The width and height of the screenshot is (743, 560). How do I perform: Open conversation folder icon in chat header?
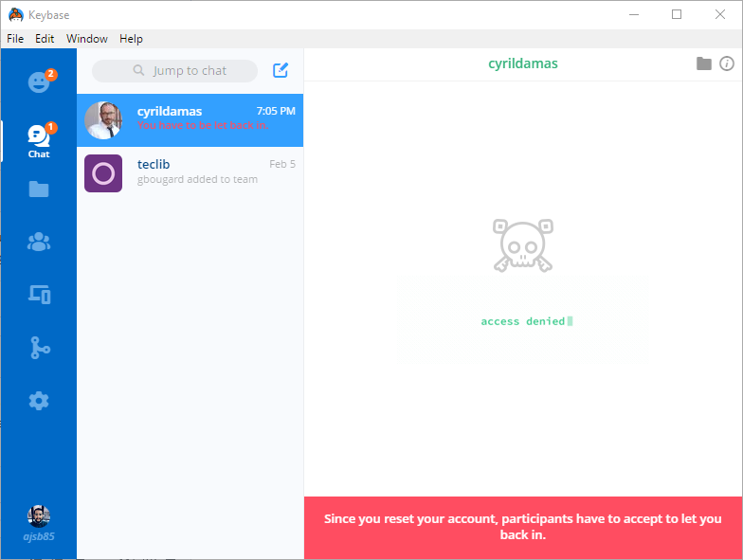coord(703,63)
